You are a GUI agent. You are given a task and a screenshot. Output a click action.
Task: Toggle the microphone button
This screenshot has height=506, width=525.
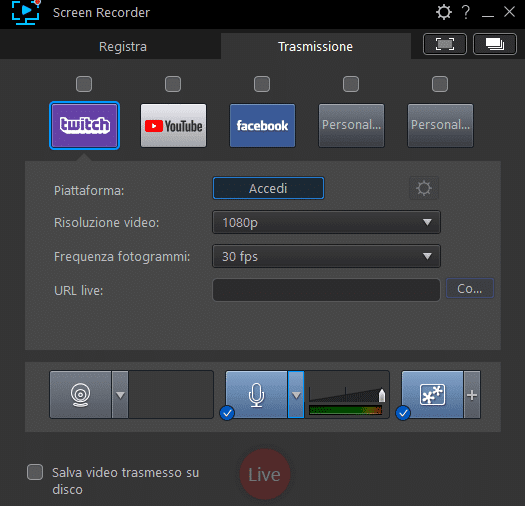(x=256, y=394)
